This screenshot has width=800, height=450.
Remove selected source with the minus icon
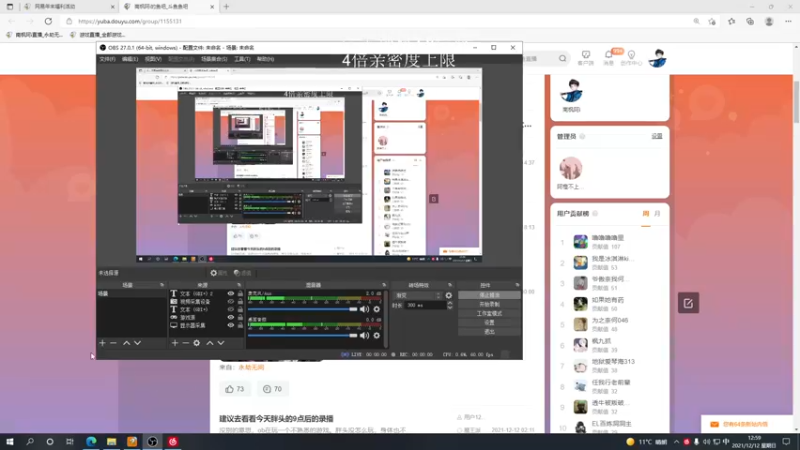185,343
